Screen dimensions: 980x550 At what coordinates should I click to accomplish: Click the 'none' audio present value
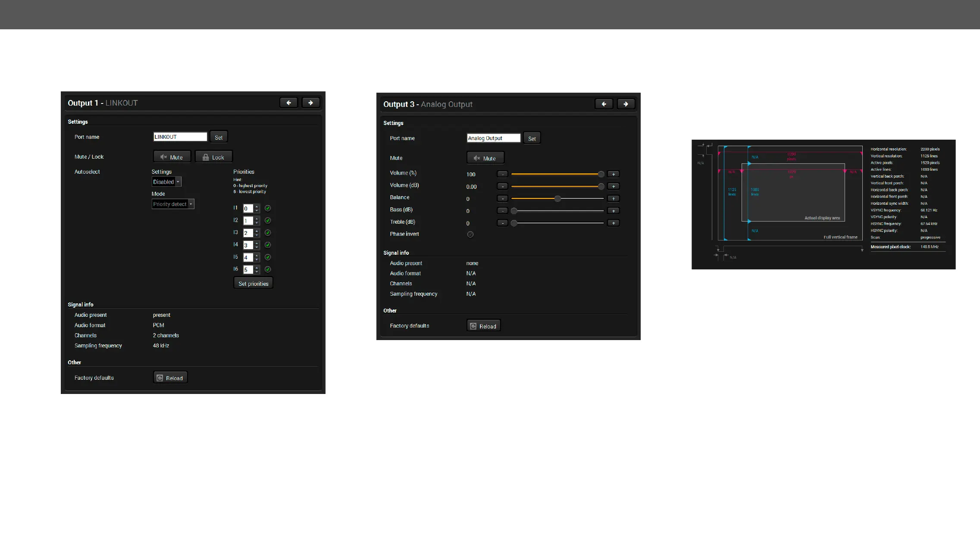[x=472, y=263]
